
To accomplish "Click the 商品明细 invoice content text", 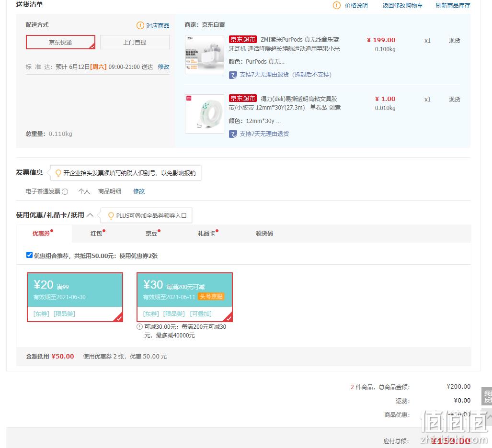I will 110,191.
